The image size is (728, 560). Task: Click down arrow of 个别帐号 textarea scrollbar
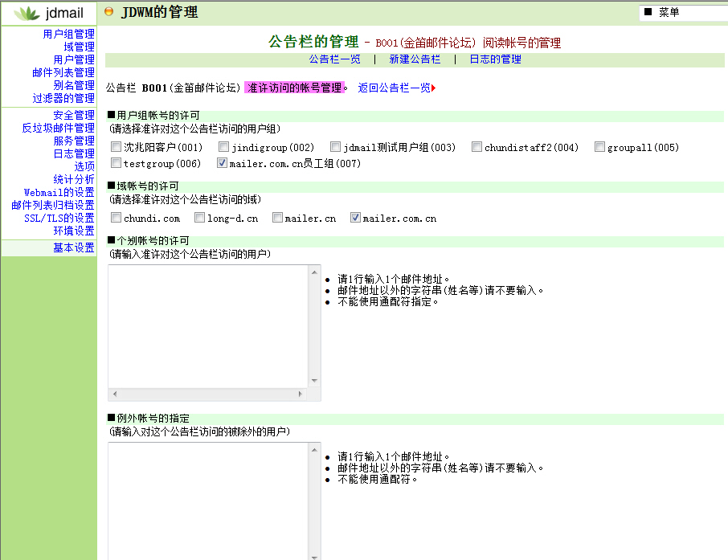click(314, 381)
